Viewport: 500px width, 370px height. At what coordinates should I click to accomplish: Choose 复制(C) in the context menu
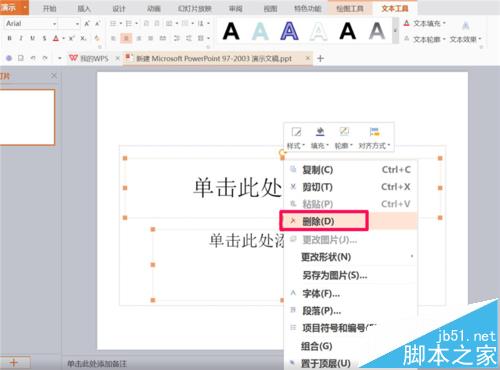[350, 170]
